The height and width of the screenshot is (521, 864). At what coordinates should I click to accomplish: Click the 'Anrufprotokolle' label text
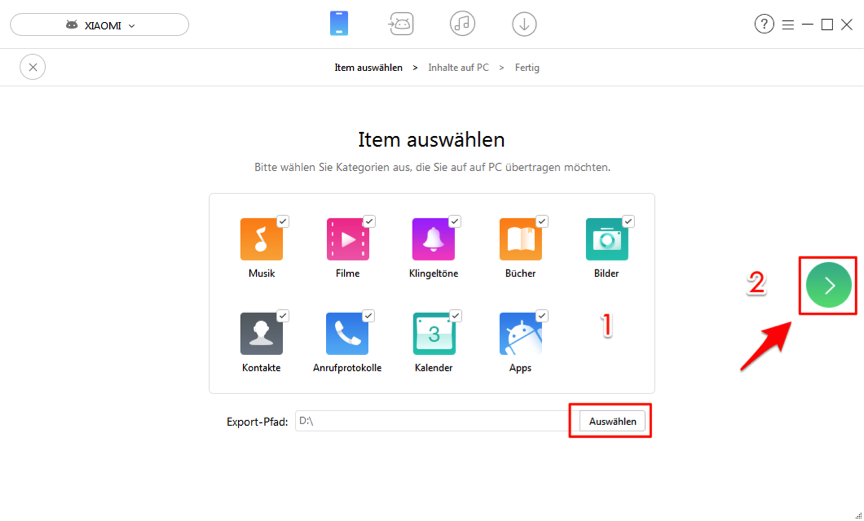point(347,368)
